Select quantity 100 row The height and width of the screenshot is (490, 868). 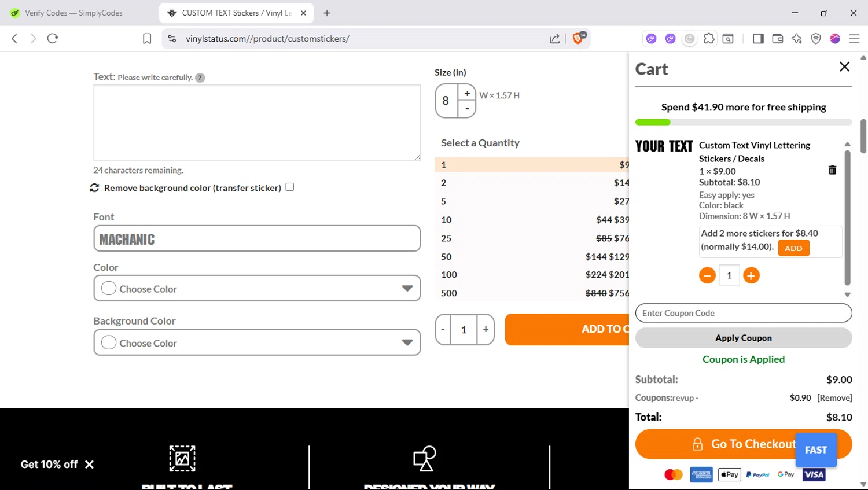[x=532, y=275]
